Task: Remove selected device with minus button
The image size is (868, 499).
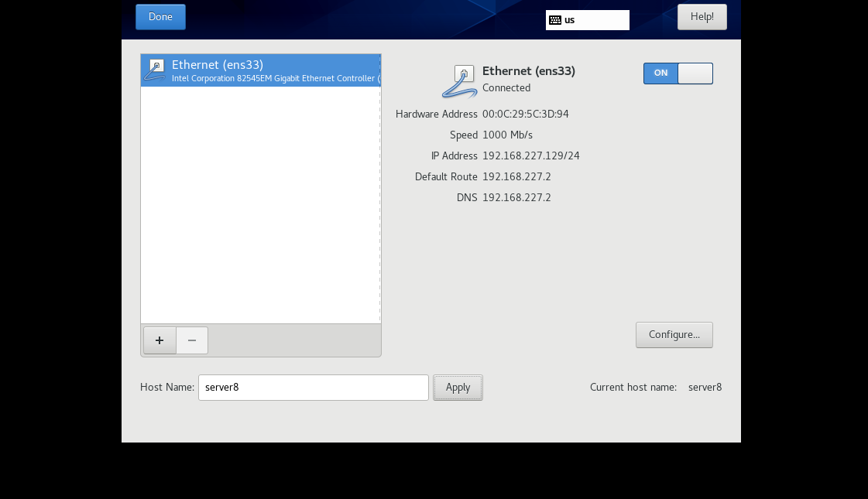Action: click(192, 340)
